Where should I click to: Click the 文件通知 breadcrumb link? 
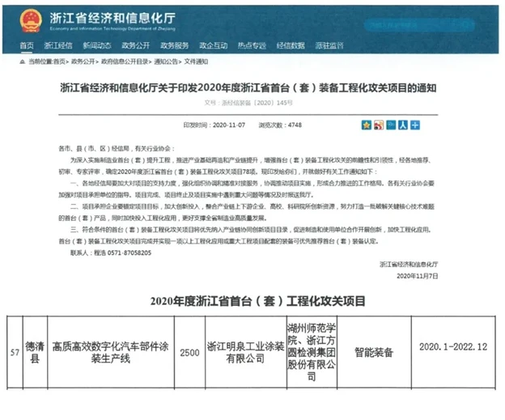197,62
